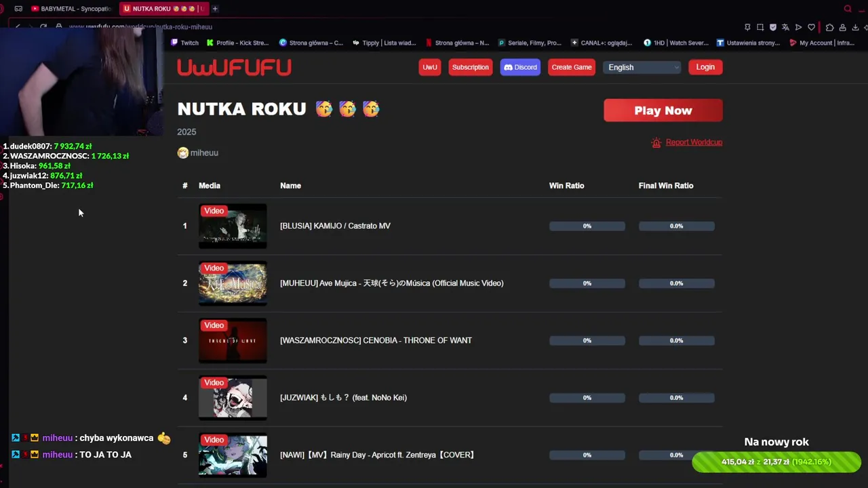
Task: Click the Report Worldcup link
Action: pyautogui.click(x=694, y=142)
